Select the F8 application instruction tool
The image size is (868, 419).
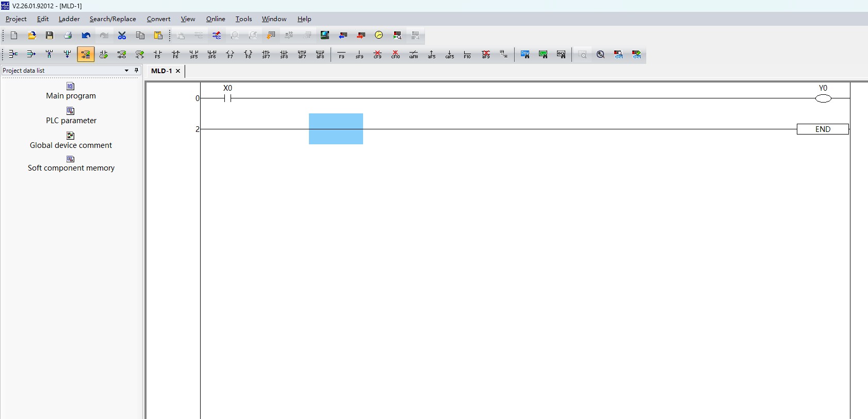click(248, 54)
